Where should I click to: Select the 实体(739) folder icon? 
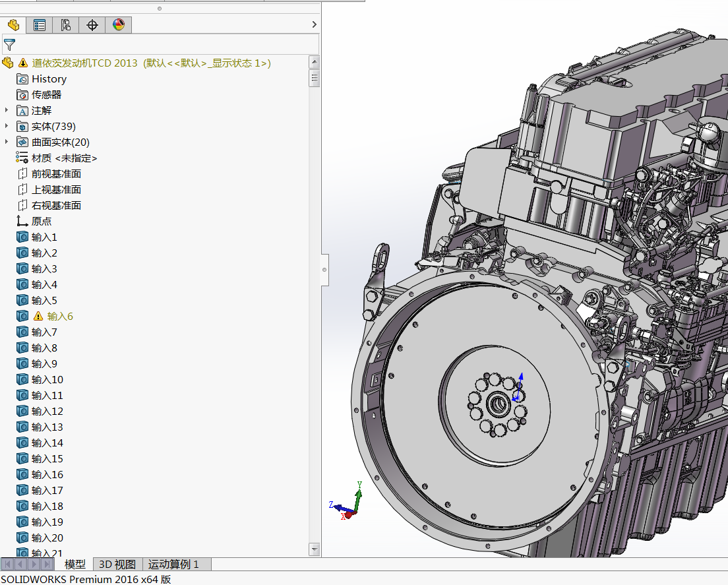point(22,126)
